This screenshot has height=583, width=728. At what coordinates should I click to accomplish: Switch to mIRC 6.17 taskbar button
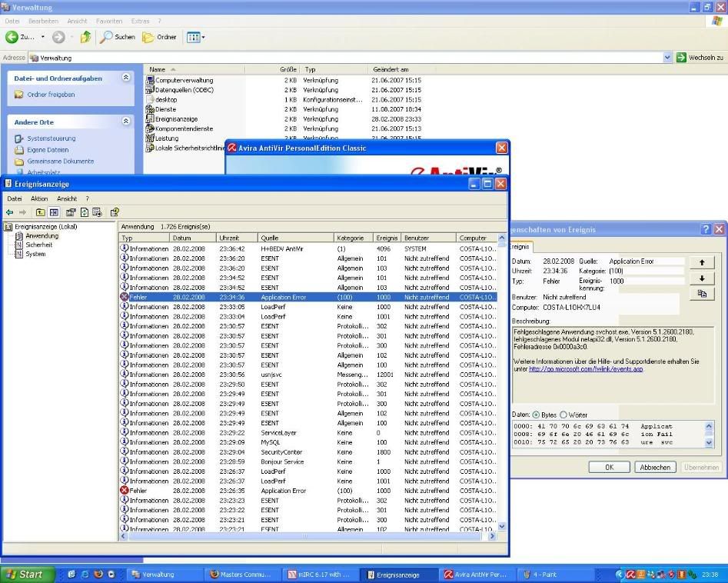pyautogui.click(x=321, y=575)
